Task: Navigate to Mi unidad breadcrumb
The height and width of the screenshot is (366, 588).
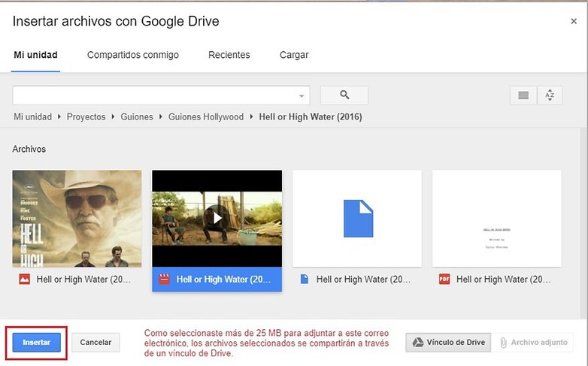Action: [x=32, y=117]
